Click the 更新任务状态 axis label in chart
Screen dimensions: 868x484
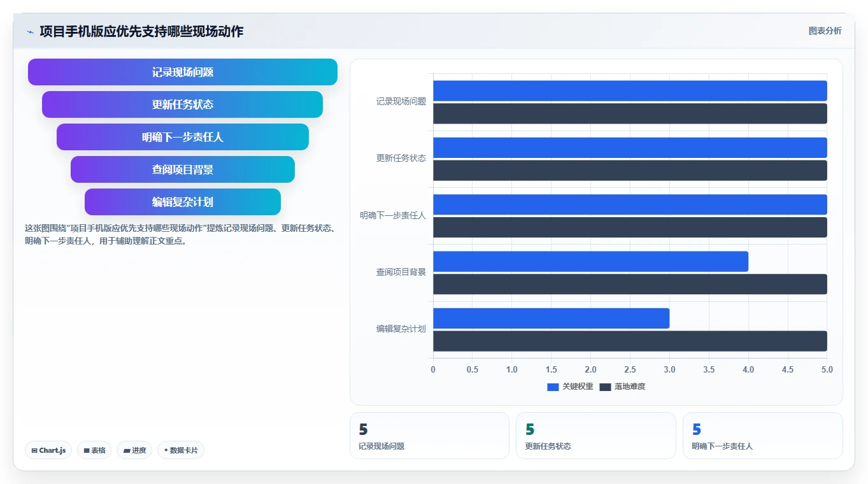401,158
